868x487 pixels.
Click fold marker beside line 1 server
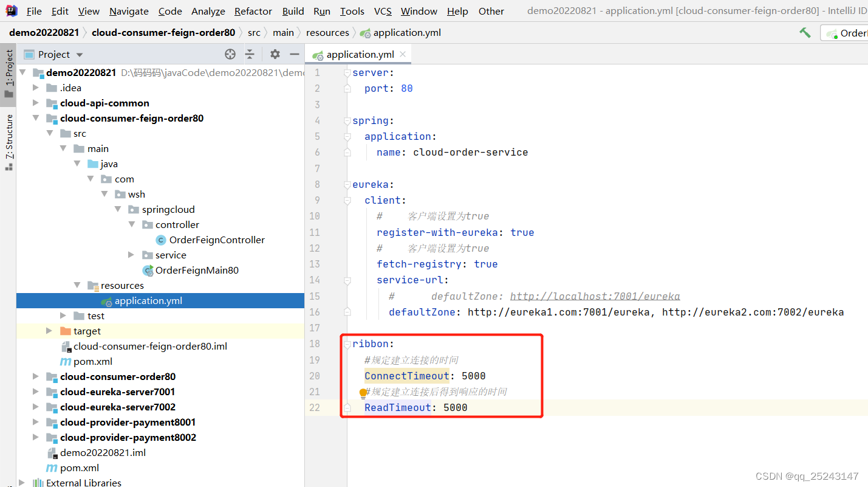tap(347, 73)
